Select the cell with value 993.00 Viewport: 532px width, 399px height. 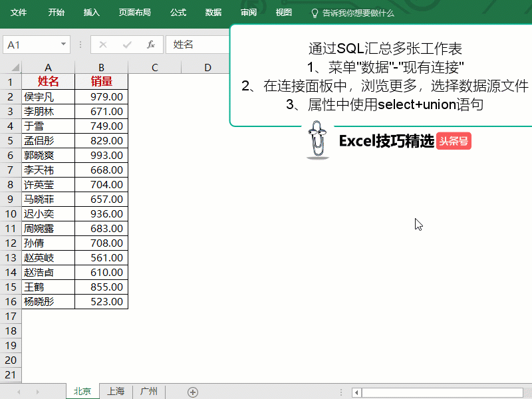pos(102,155)
